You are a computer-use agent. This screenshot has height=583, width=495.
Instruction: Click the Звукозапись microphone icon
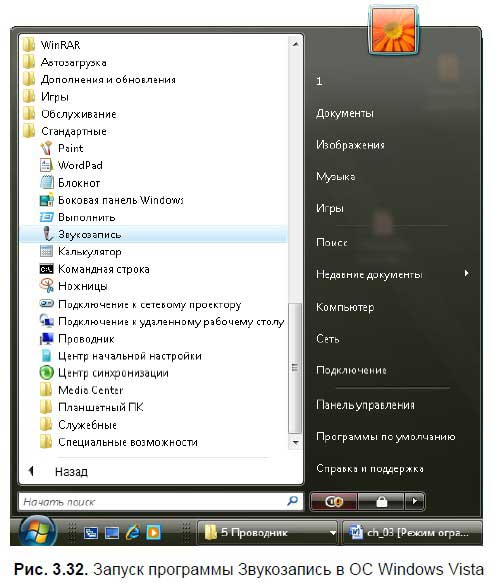click(46, 234)
